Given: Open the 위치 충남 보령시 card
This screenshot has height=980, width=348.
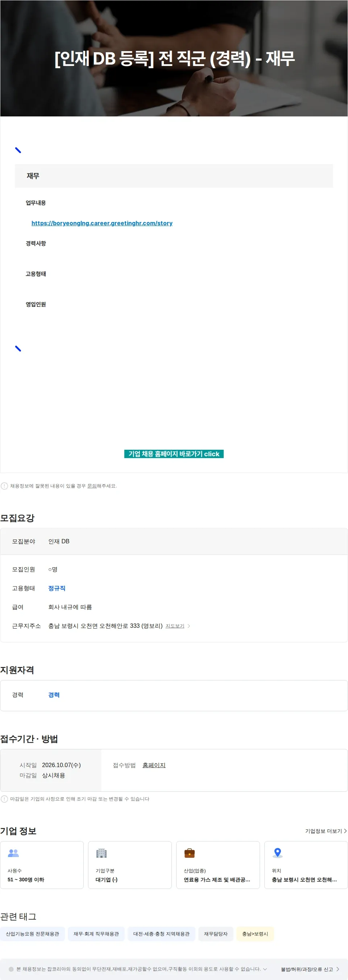Looking at the screenshot, I should (306, 865).
